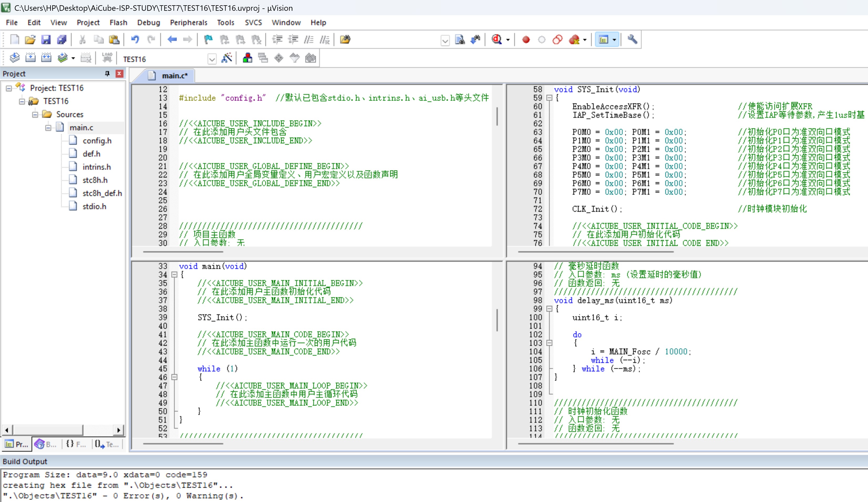868x502 pixels.
Task: Fold the while loop block at line 46
Action: click(174, 377)
